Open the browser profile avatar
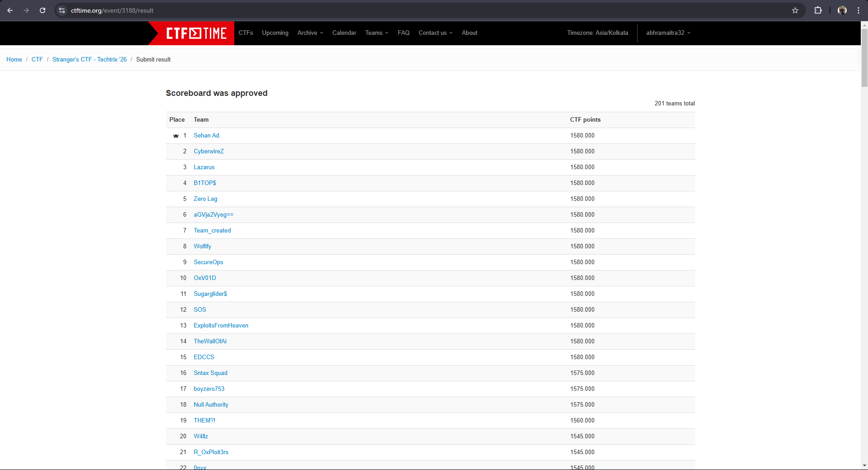This screenshot has height=470, width=868. click(x=842, y=10)
